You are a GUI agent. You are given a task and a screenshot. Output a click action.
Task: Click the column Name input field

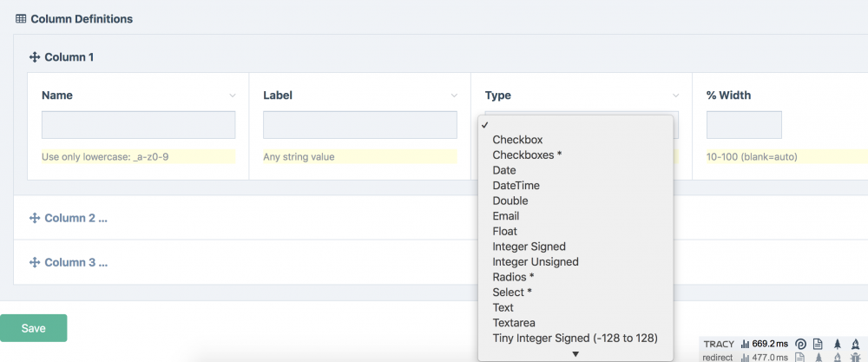[138, 125]
